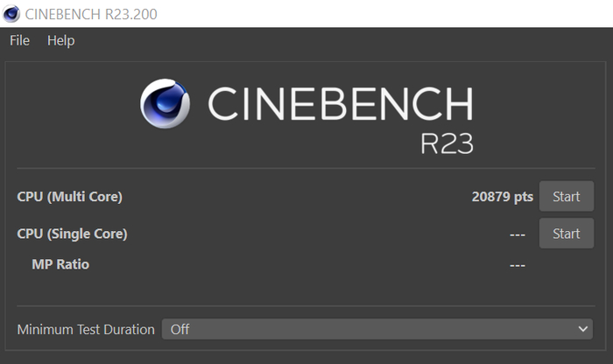Click the large Cinebench sphere logo
This screenshot has height=364, width=613.
pyautogui.click(x=166, y=105)
